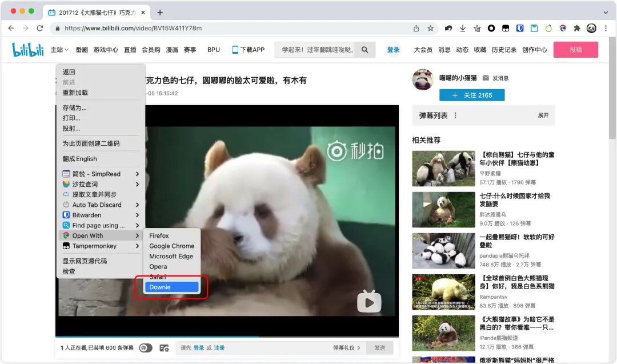Click the circle extension icon in toolbar

click(x=491, y=29)
